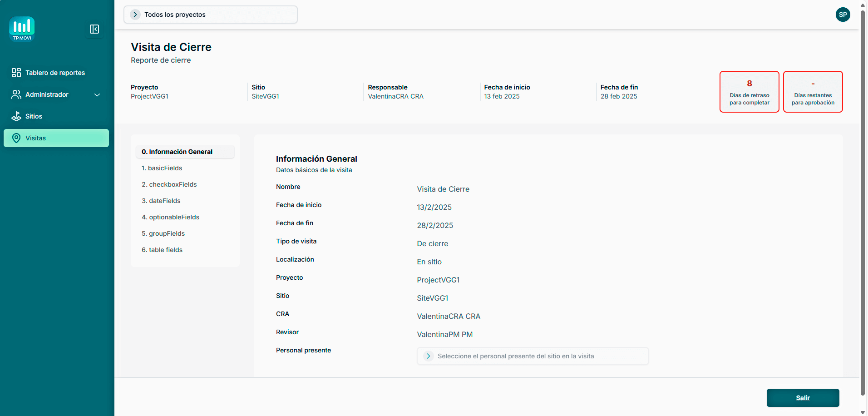Viewport: 868px width, 416px height.
Task: Click the chevron icon in Todos los proyectos
Action: tap(135, 15)
